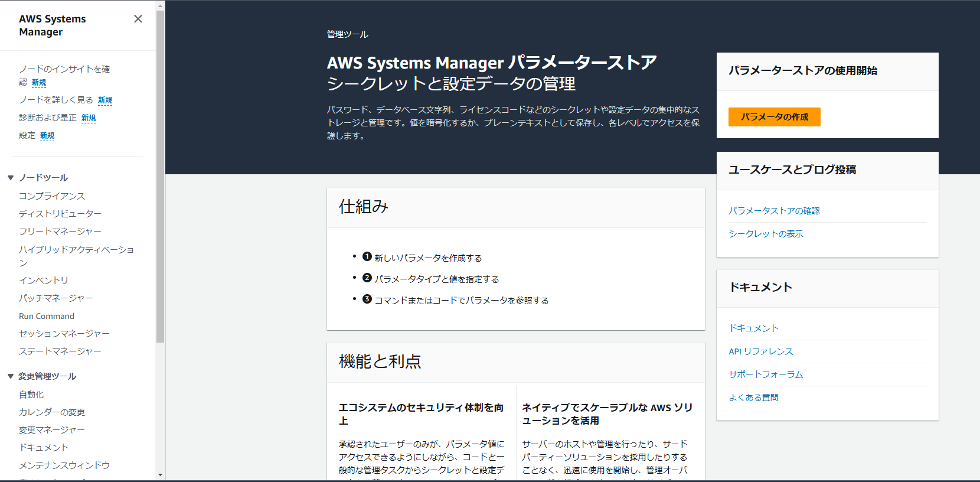This screenshot has width=980, height=482.
Task: Collapse the ノードツール section arrow
Action: click(x=11, y=178)
